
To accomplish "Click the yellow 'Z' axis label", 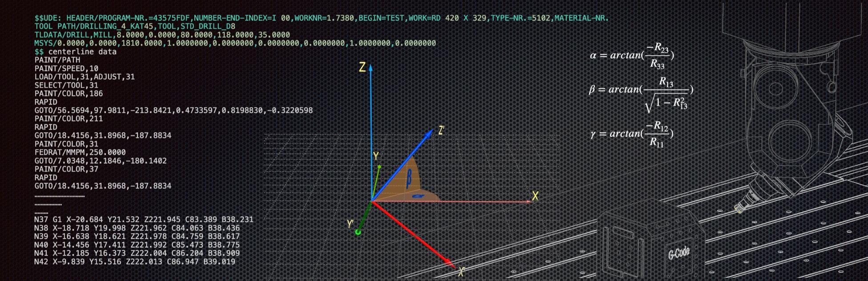I will tap(362, 67).
